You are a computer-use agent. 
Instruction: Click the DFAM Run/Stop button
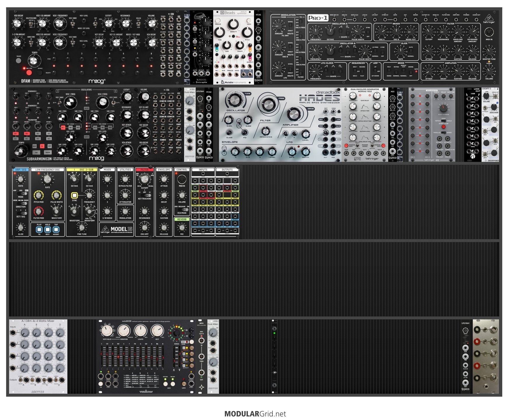click(x=29, y=72)
